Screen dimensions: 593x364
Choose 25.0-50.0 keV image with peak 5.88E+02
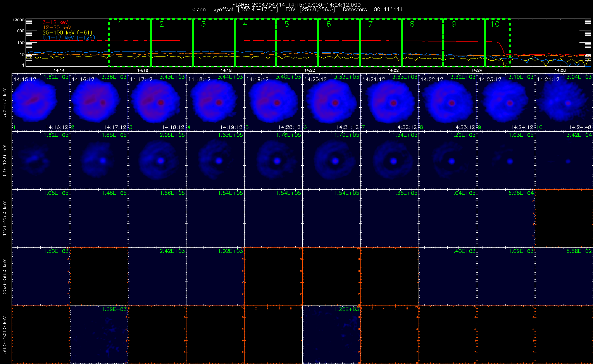click(x=564, y=276)
